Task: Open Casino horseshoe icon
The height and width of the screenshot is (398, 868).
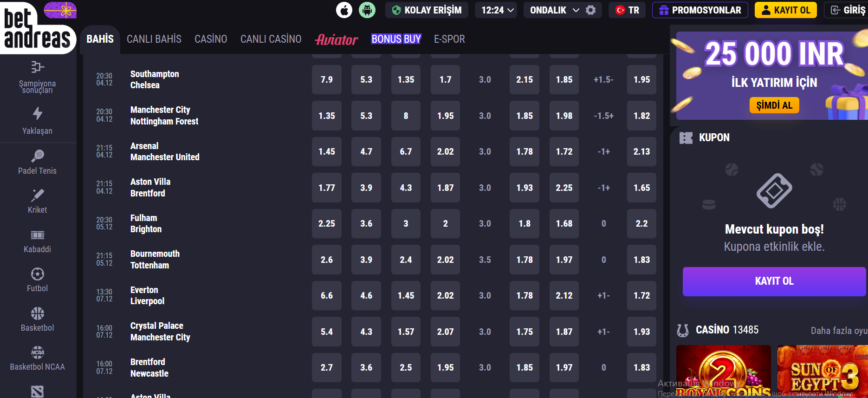Action: click(683, 330)
